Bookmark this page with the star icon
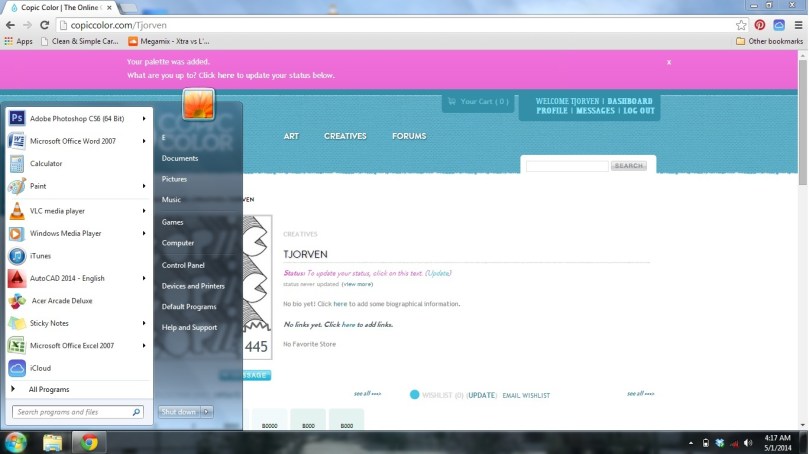 (x=741, y=25)
